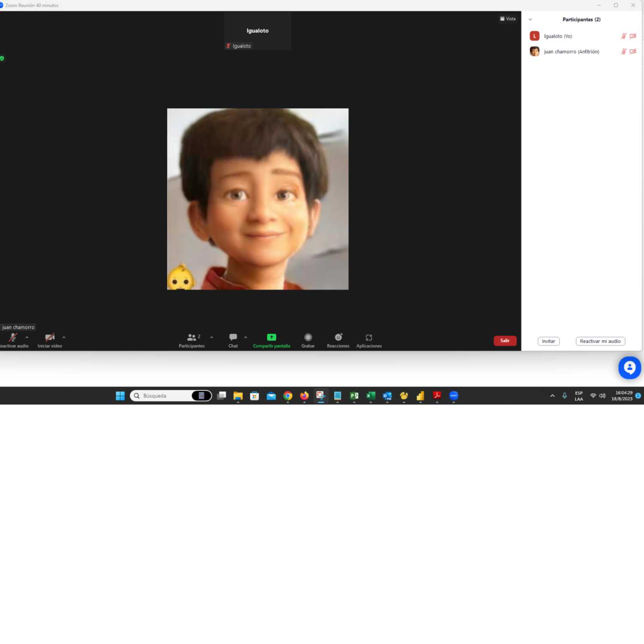
Task: Click the muted microphone icon beside Igualoto
Action: click(x=624, y=36)
